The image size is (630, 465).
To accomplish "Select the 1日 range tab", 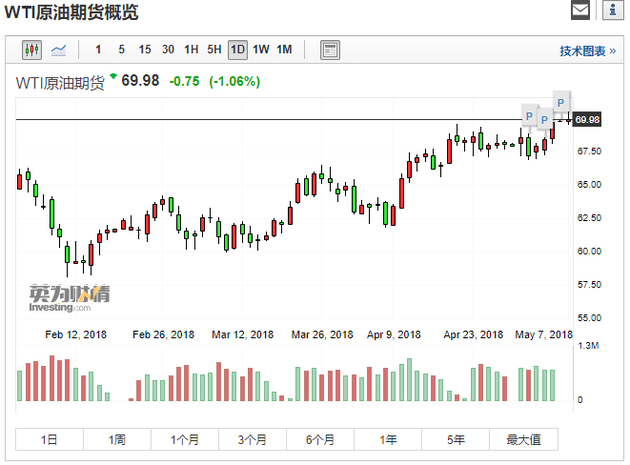I will click(48, 438).
